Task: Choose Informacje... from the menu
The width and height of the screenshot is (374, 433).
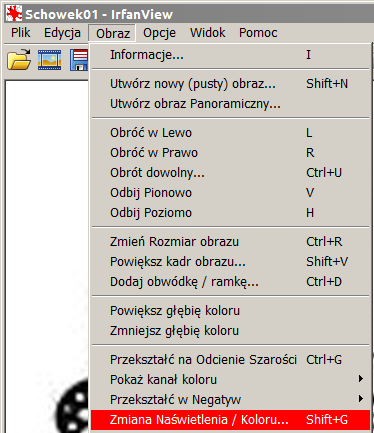Action: (x=231, y=55)
